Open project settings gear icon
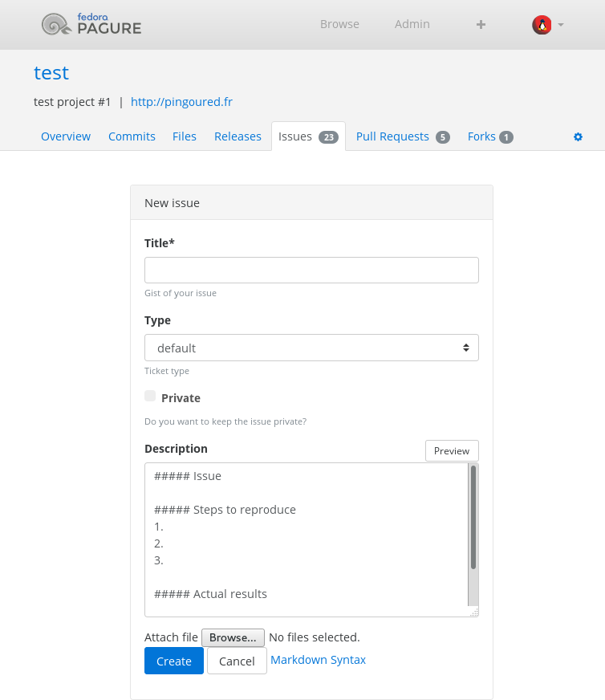605x700 pixels. (578, 137)
